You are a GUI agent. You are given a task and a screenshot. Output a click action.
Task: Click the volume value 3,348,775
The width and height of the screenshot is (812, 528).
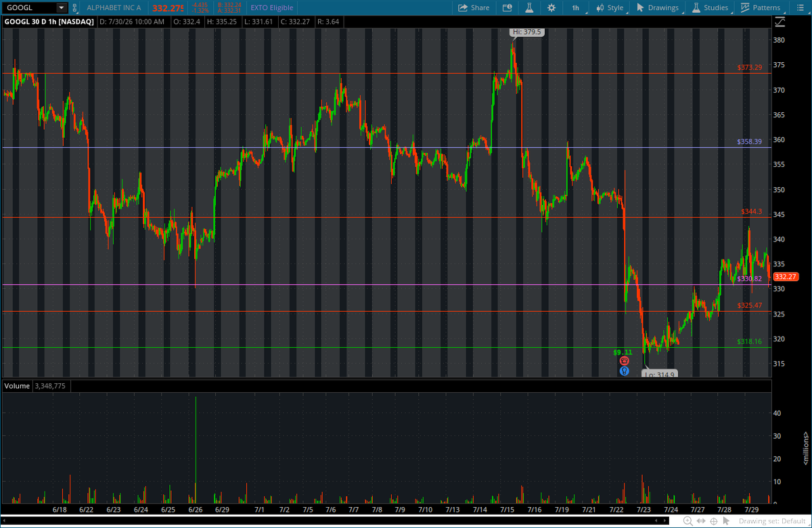(x=50, y=386)
